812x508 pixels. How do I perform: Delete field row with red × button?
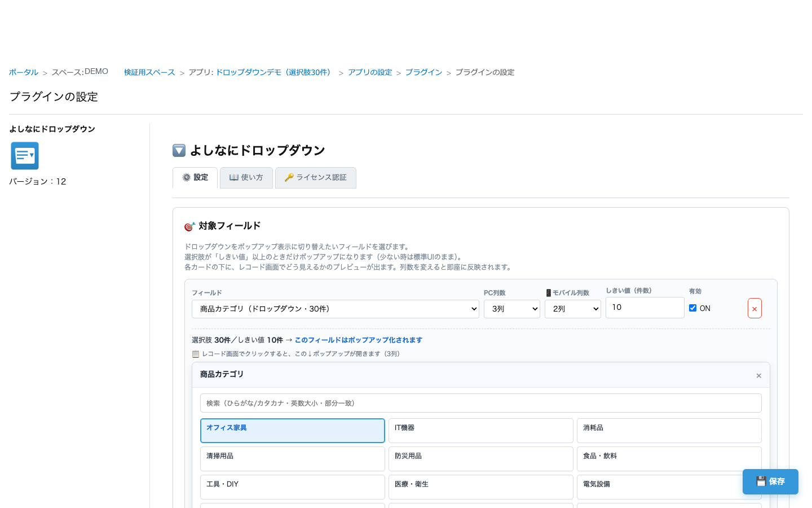tap(754, 308)
